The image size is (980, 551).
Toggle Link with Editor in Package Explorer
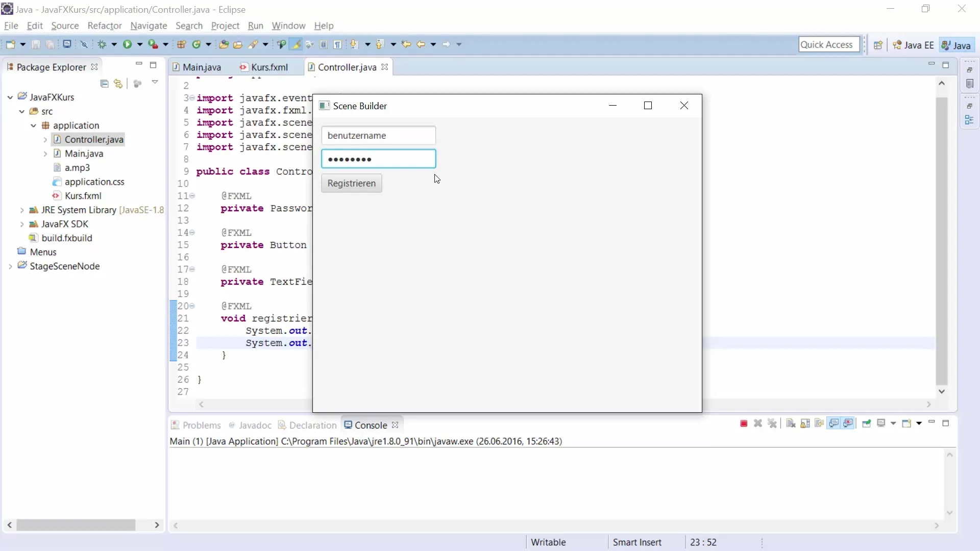click(118, 83)
